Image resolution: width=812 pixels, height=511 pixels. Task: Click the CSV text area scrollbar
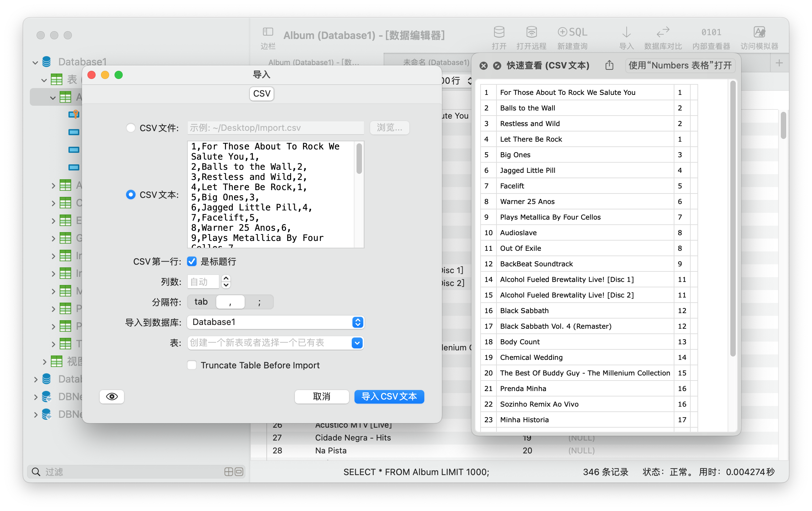pos(359,158)
